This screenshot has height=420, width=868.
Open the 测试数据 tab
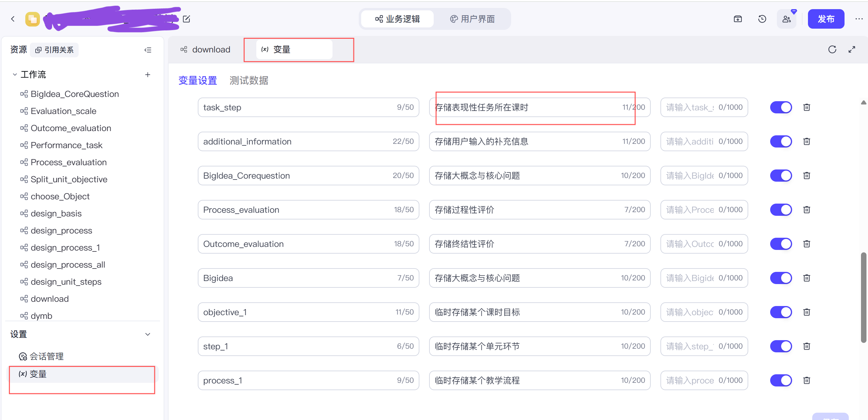pyautogui.click(x=249, y=80)
